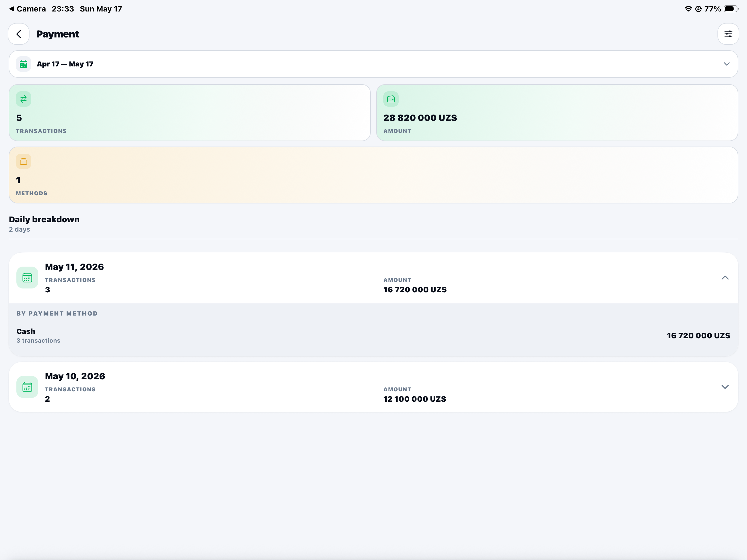Screen dimensions: 747x560
Task: Tap the rotation lock status icon
Action: [698, 9]
